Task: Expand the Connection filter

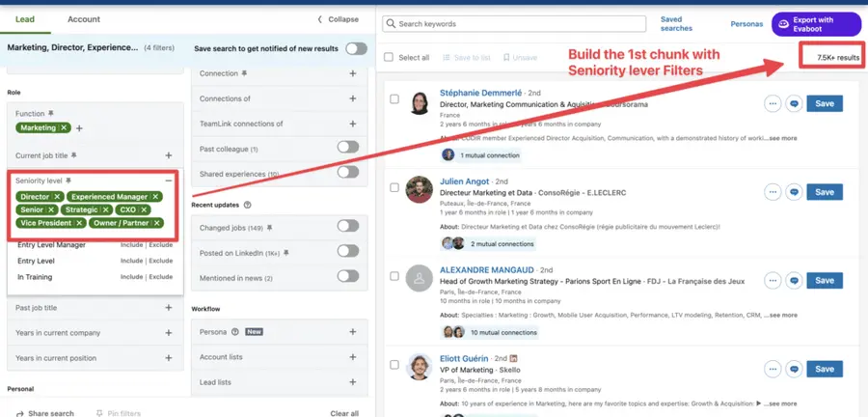Action: (x=353, y=73)
